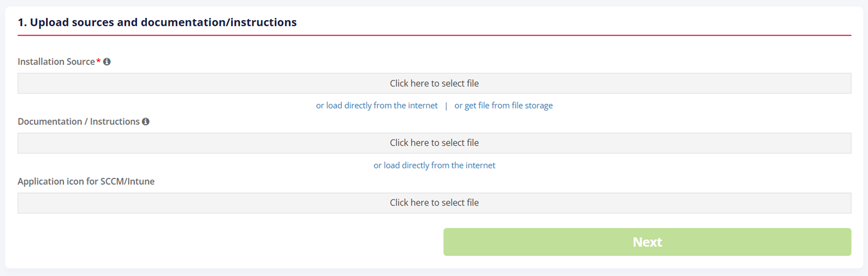Click the 'Documentation / Instructions' label text

[x=79, y=122]
